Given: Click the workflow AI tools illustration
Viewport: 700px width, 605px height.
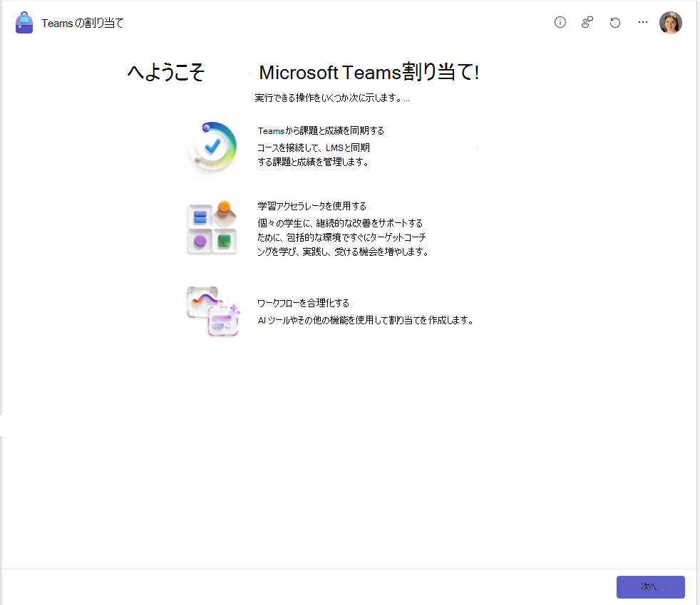Looking at the screenshot, I should point(213,311).
